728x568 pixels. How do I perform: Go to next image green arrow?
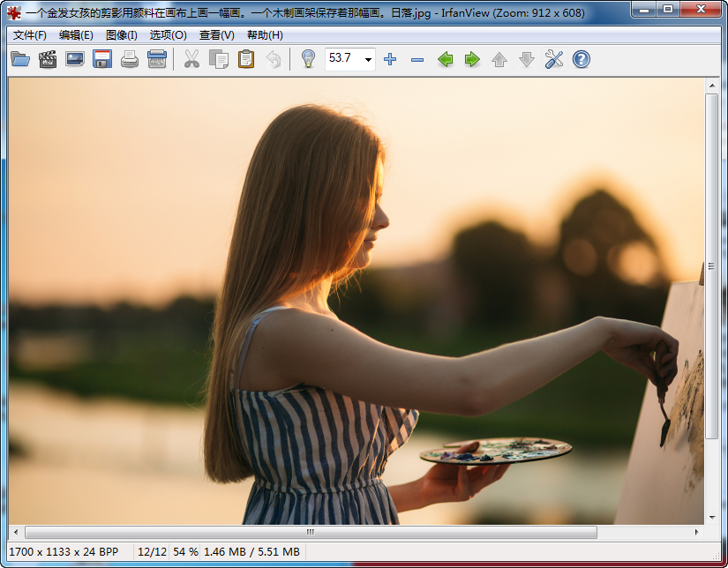472,59
